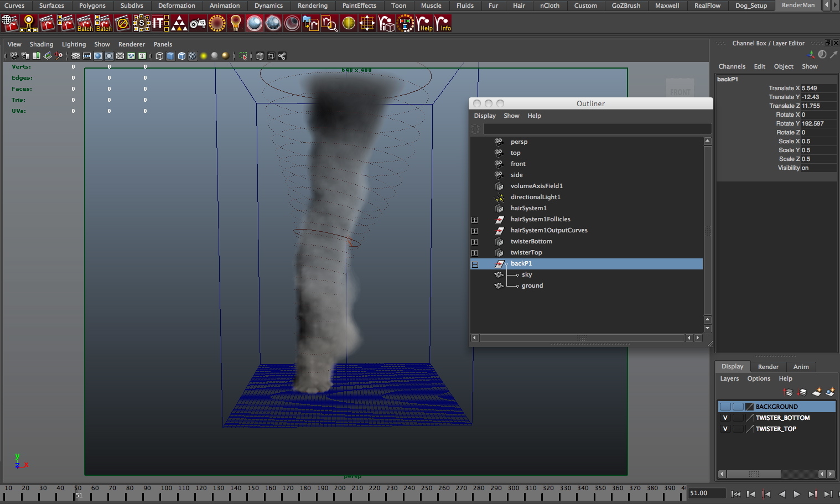Screen dimensions: 840x504
Task: Turn off Visibility in the Channel Box
Action: point(806,168)
